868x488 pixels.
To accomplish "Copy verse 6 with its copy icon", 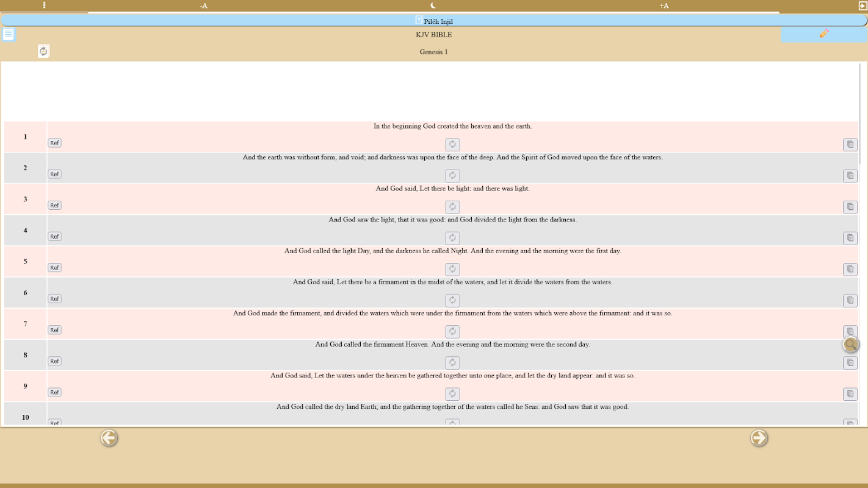I will 850,300.
